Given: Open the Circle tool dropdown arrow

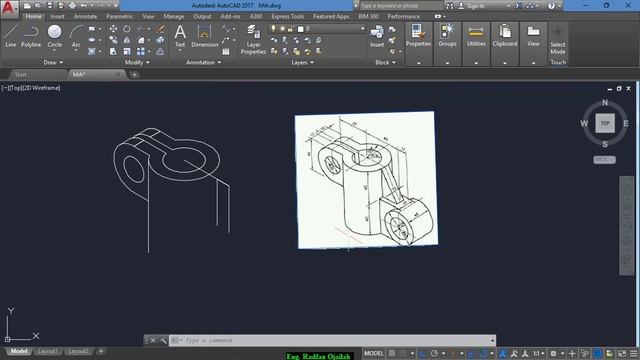Looking at the screenshot, I should point(54,51).
